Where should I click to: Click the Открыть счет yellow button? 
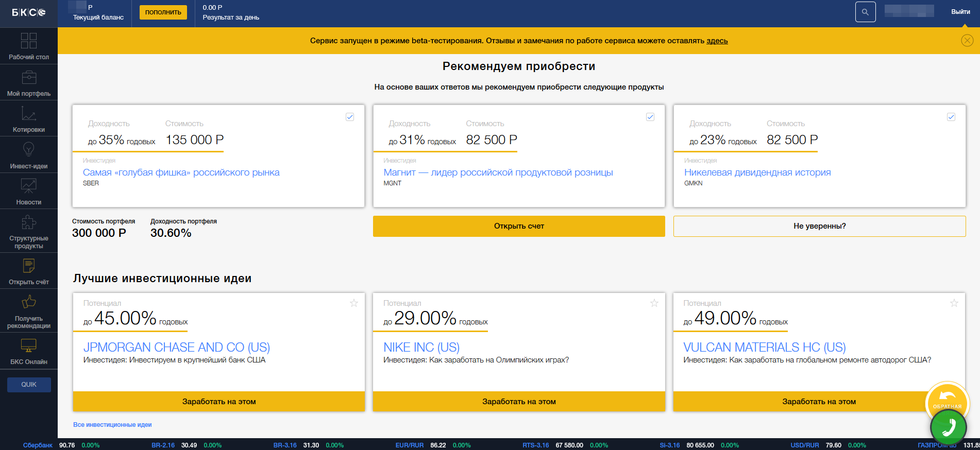(519, 226)
